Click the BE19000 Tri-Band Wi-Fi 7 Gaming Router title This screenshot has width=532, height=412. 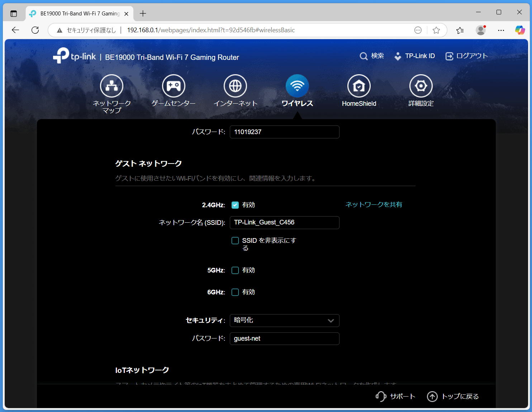click(172, 57)
